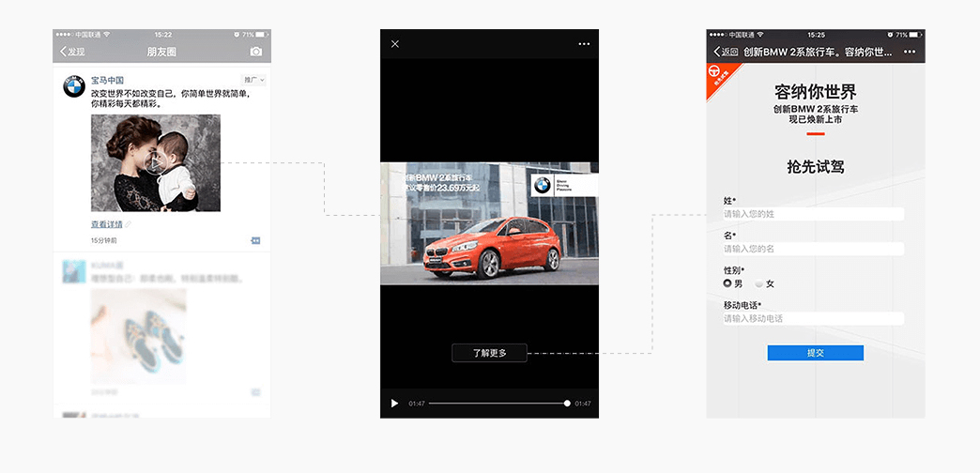Select the 女 radio button
The width and height of the screenshot is (980, 473).
point(759,283)
